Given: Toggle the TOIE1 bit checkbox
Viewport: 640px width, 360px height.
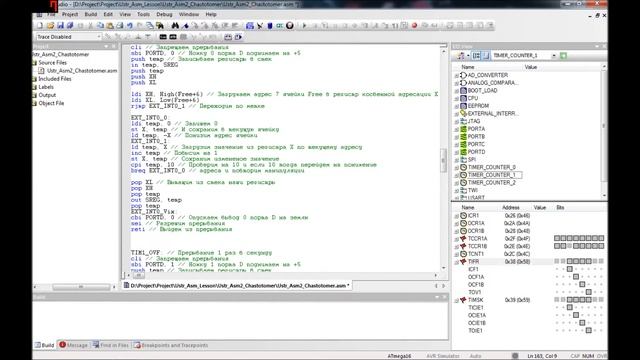Looking at the screenshot, I should (x=589, y=331).
